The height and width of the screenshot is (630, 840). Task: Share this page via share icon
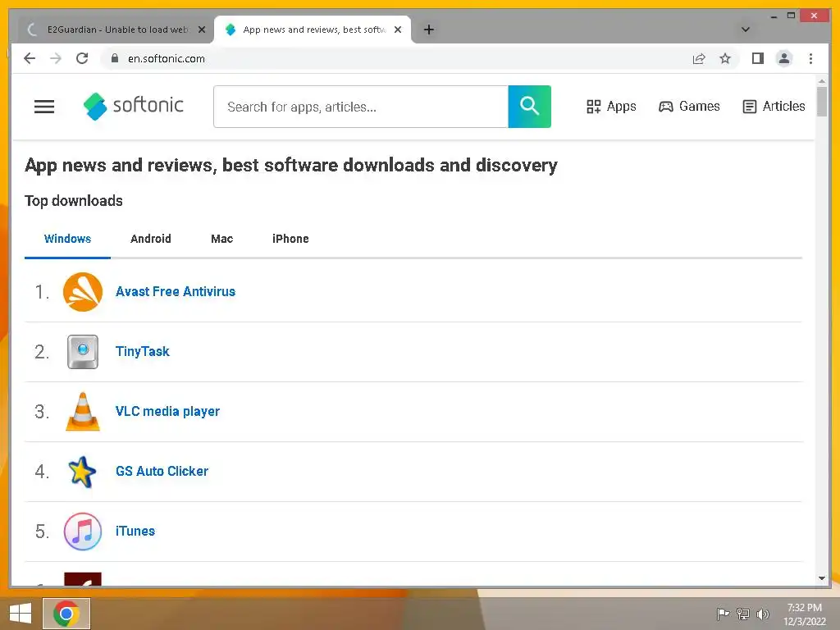click(x=699, y=58)
